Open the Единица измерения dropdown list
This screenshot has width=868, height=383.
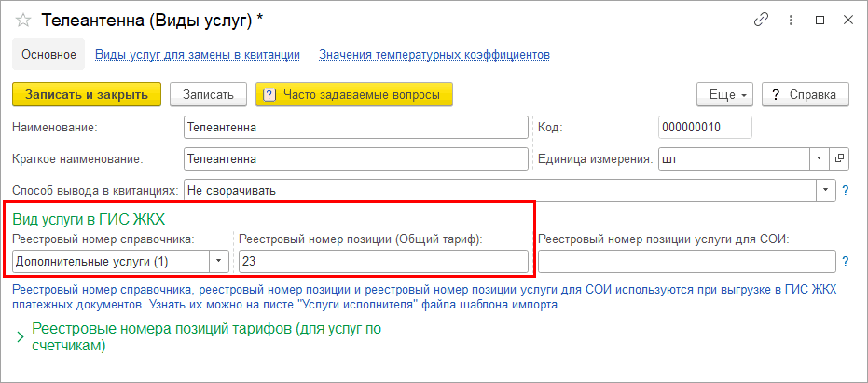819,158
